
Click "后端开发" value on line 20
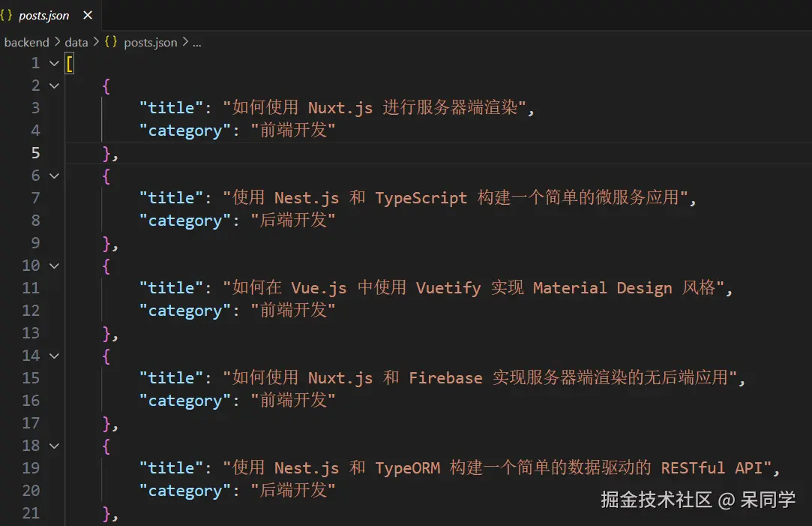tap(293, 490)
